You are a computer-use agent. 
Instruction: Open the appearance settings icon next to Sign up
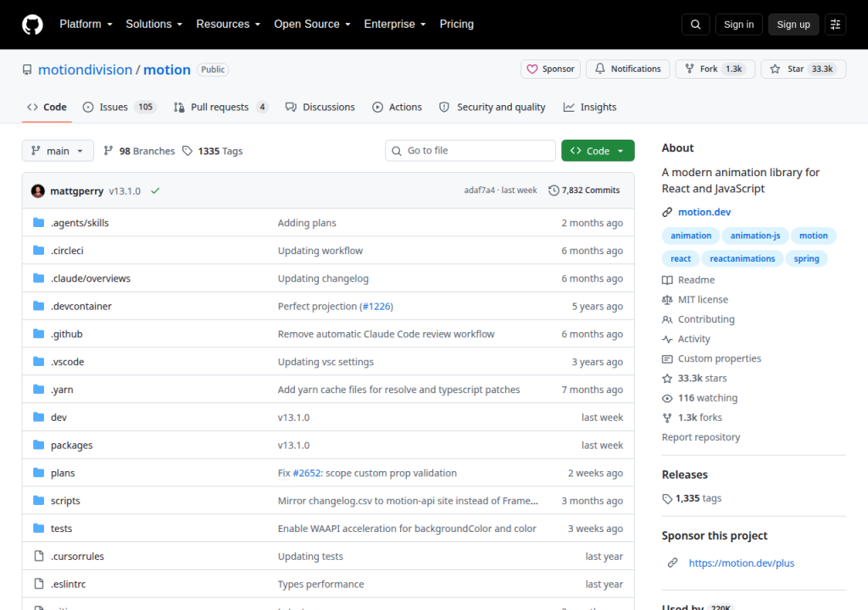pos(835,25)
